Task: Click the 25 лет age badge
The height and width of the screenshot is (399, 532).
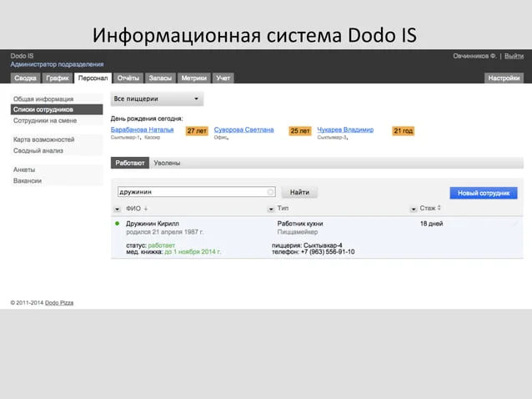Action: click(x=300, y=131)
